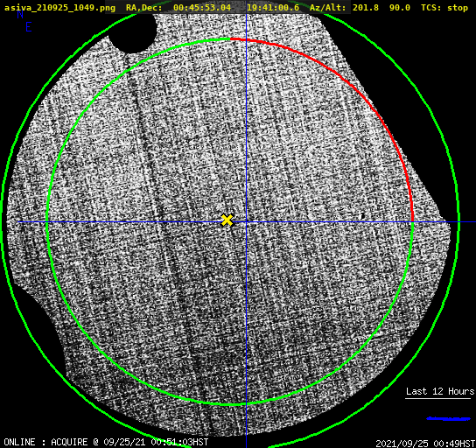Click the blue N north compass label
476x448 pixels.
[x=20, y=14]
